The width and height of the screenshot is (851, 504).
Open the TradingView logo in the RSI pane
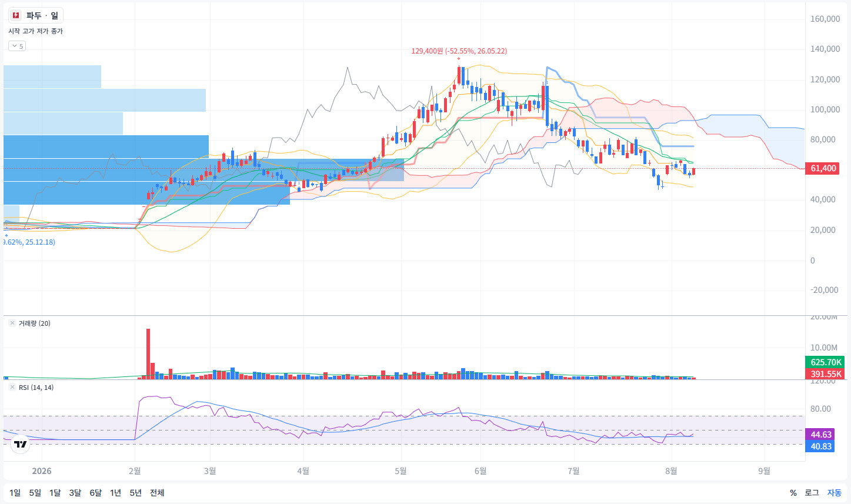(x=21, y=444)
